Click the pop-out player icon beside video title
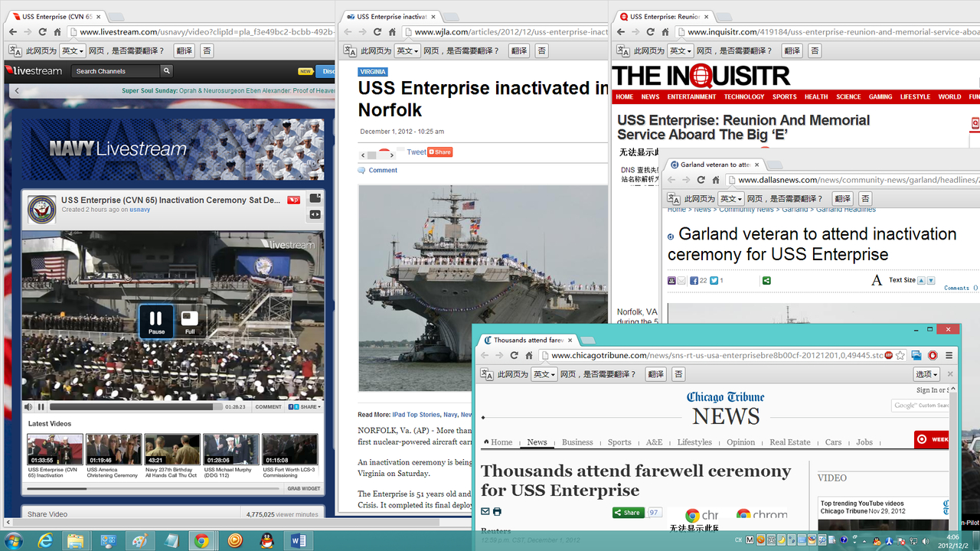This screenshot has width=980, height=551. click(315, 198)
